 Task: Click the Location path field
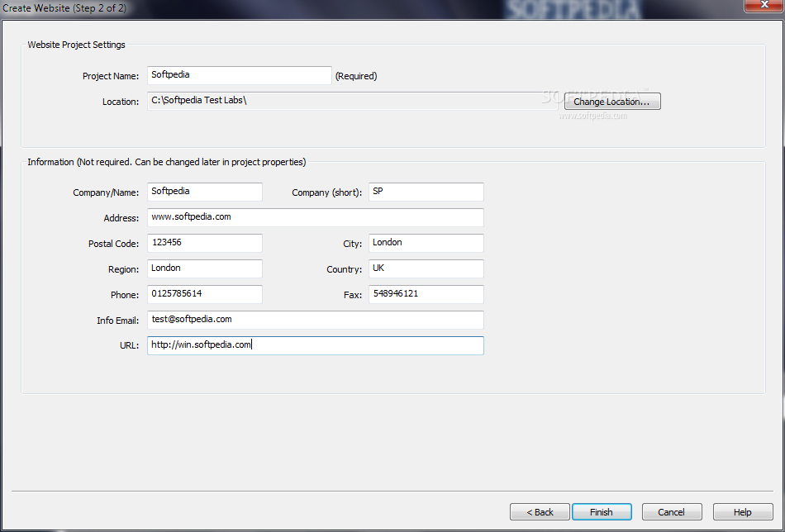[353, 101]
